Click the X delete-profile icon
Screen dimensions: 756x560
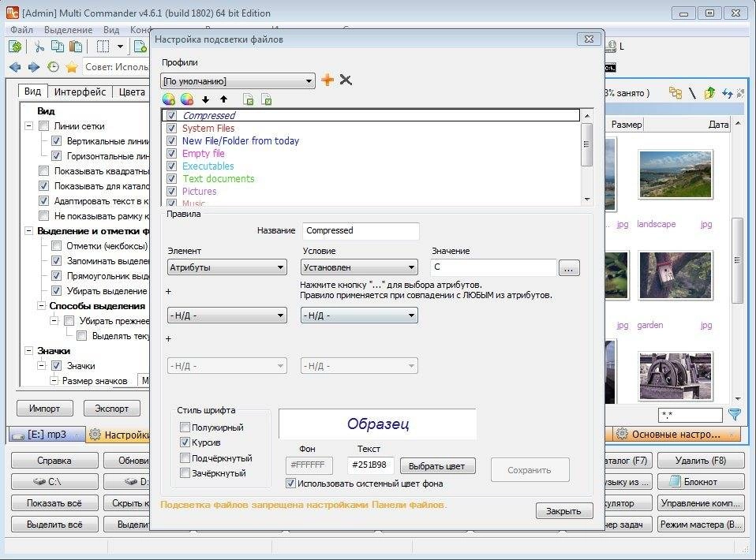click(346, 80)
